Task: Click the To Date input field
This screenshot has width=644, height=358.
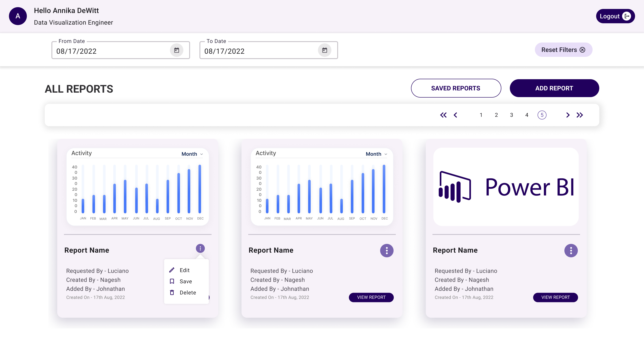Action: [x=269, y=50]
